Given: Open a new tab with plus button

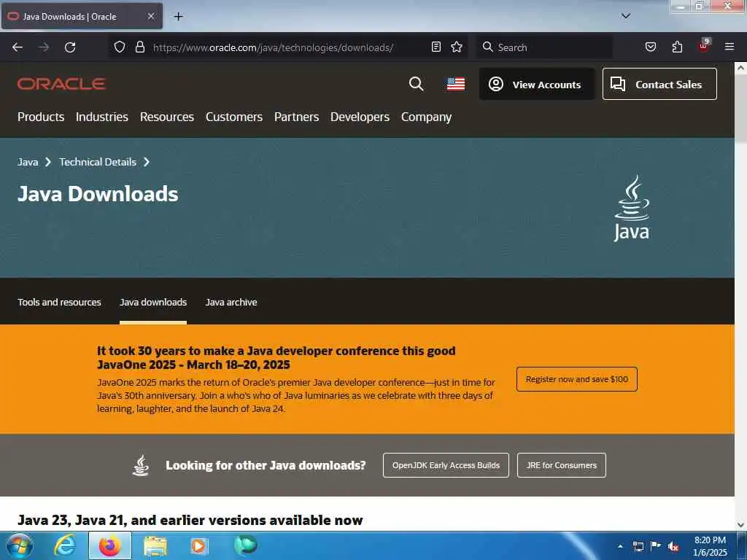Looking at the screenshot, I should click(x=178, y=17).
